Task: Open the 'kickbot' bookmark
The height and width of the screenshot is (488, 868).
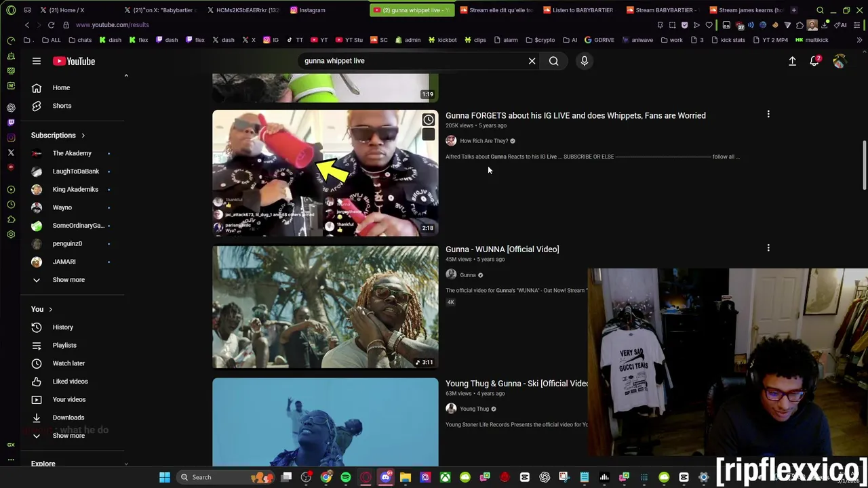Action: point(442,40)
